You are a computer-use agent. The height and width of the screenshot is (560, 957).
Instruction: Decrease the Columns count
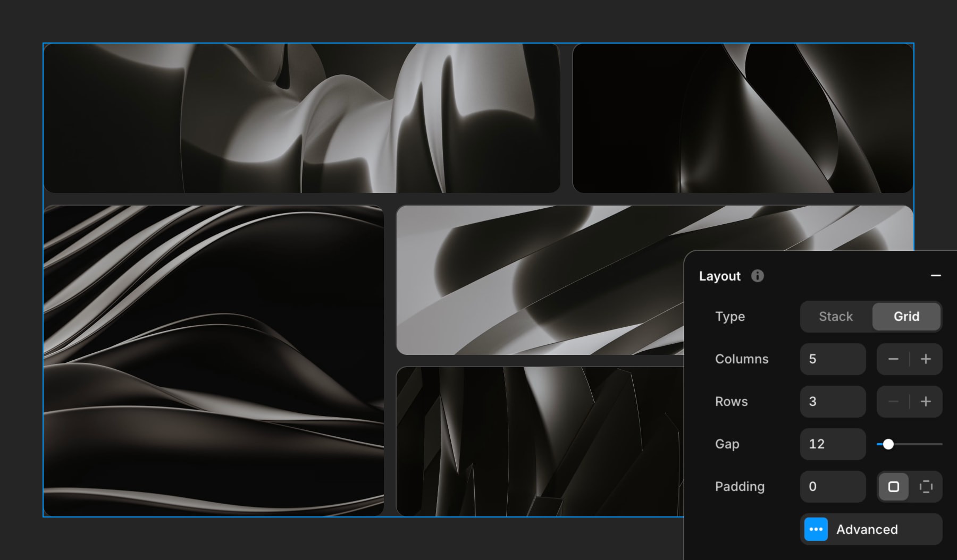tap(893, 359)
